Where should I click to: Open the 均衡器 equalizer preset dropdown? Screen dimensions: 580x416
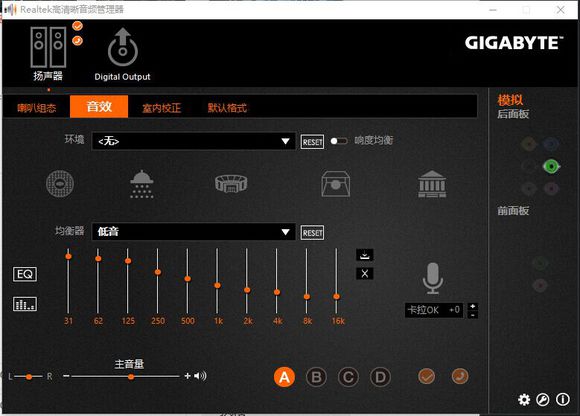pos(193,232)
